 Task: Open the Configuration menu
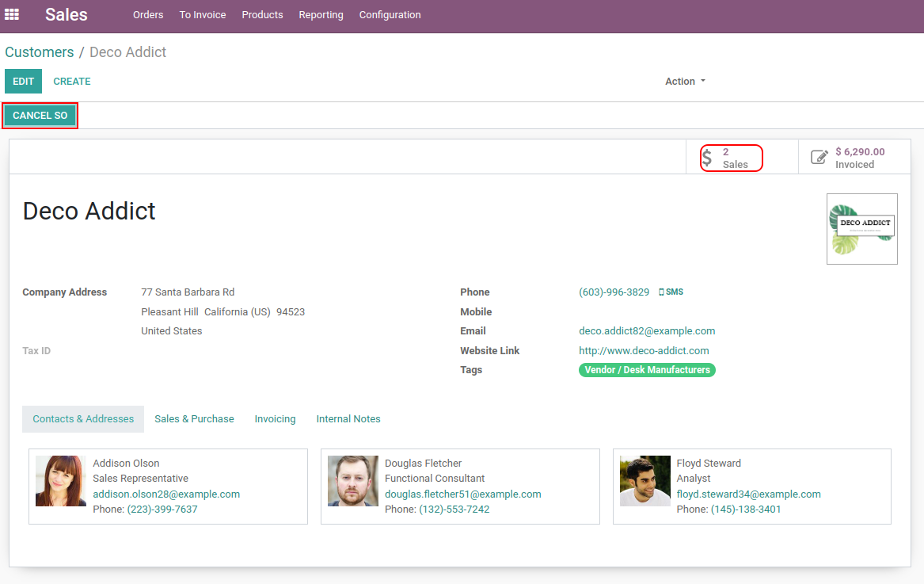(x=390, y=15)
